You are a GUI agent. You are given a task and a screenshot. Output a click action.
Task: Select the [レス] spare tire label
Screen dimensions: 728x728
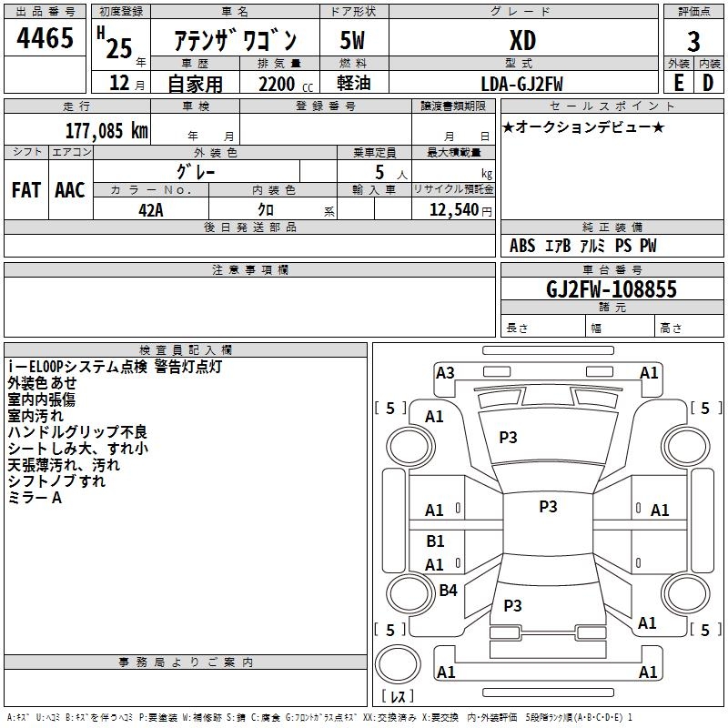(398, 696)
